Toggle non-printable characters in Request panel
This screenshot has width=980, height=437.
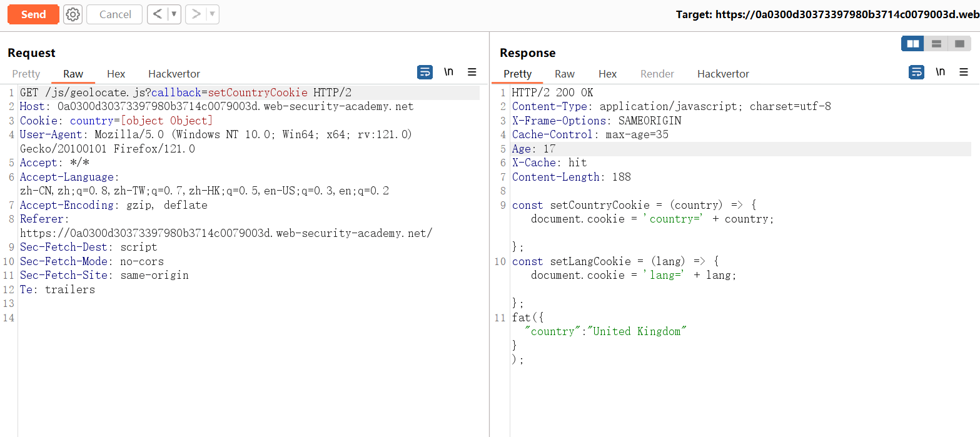pos(448,72)
